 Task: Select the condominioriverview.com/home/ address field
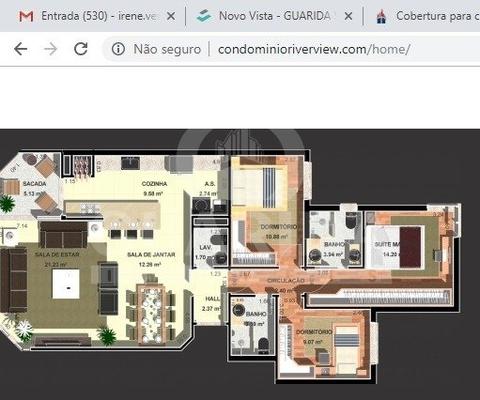tap(313, 49)
